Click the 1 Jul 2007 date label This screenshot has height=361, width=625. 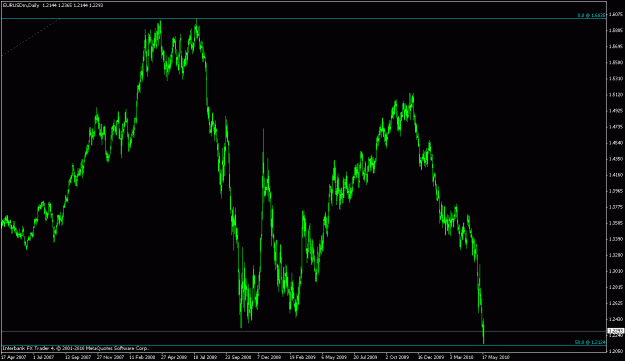pos(43,357)
